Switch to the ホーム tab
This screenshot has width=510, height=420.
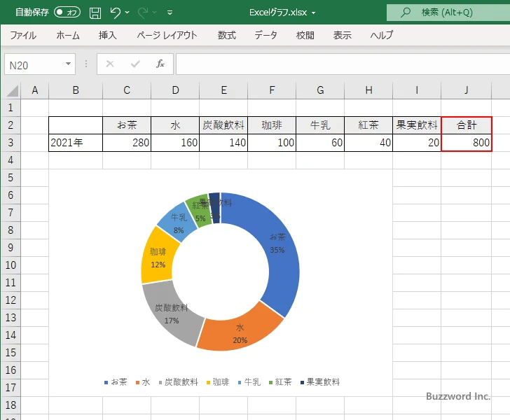click(68, 35)
